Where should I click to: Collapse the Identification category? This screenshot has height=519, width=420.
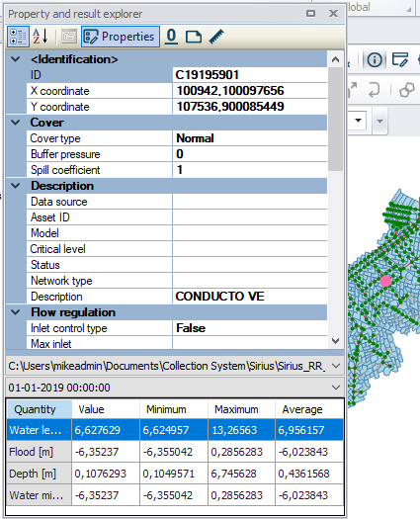coord(16,59)
